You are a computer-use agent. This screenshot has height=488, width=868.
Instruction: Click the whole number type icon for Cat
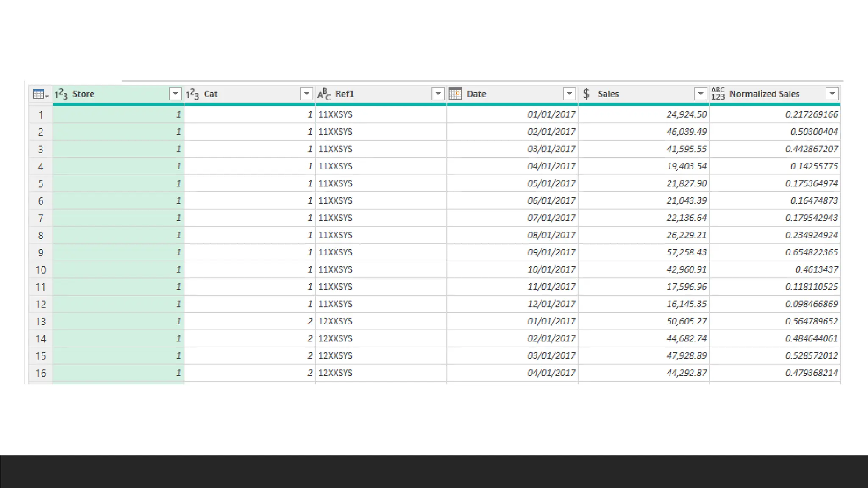(x=192, y=94)
